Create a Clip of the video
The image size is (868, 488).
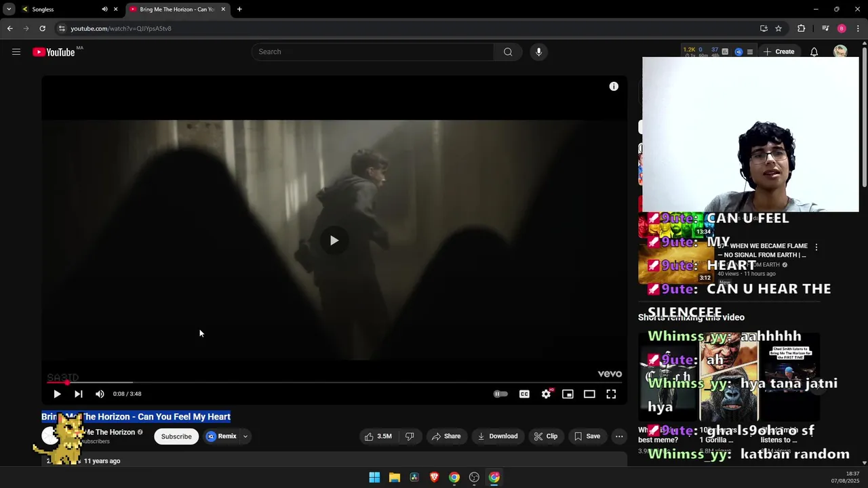546,436
